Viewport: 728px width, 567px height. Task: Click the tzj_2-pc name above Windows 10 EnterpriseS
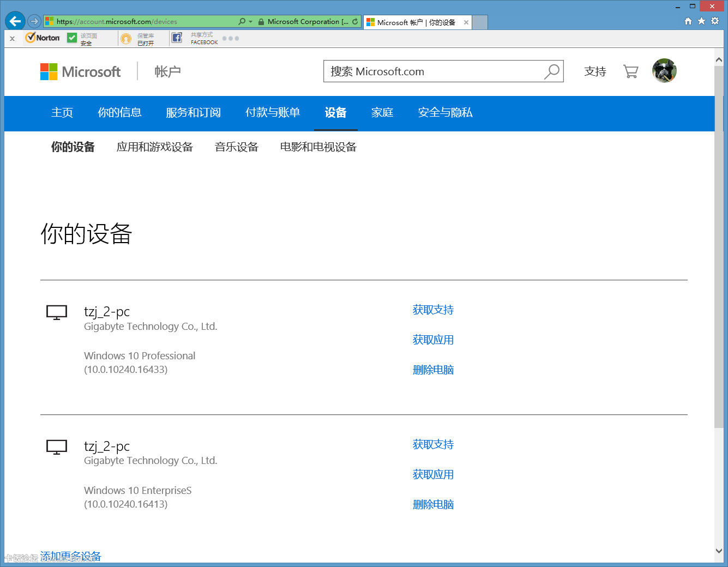[107, 446]
